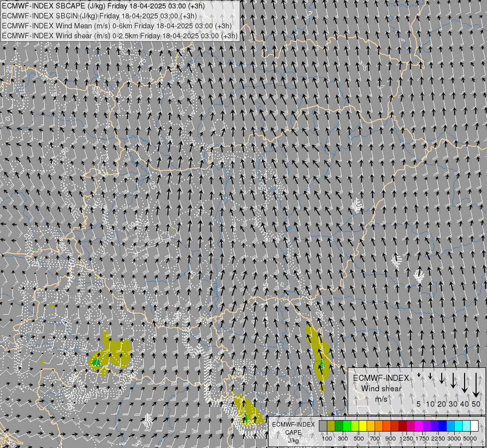Screen dimensions: 487x448
Task: Click the 900 value under CAPE scale
Action: pos(390,439)
